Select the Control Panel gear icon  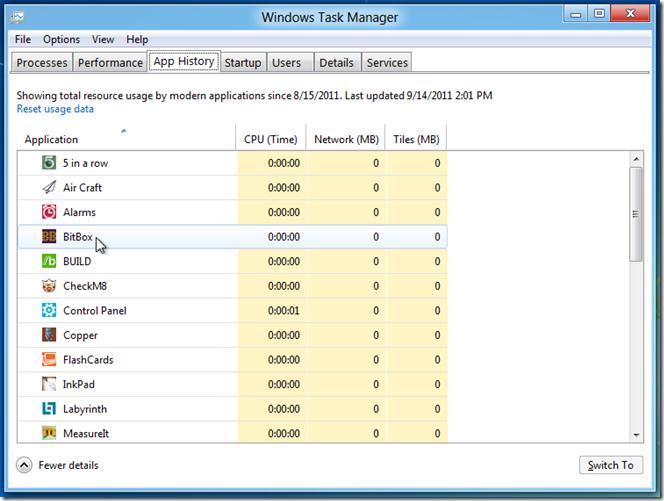point(49,310)
